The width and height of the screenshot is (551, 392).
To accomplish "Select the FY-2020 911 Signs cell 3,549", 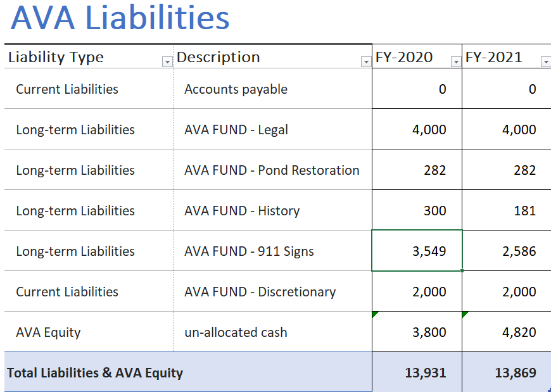I will [417, 251].
